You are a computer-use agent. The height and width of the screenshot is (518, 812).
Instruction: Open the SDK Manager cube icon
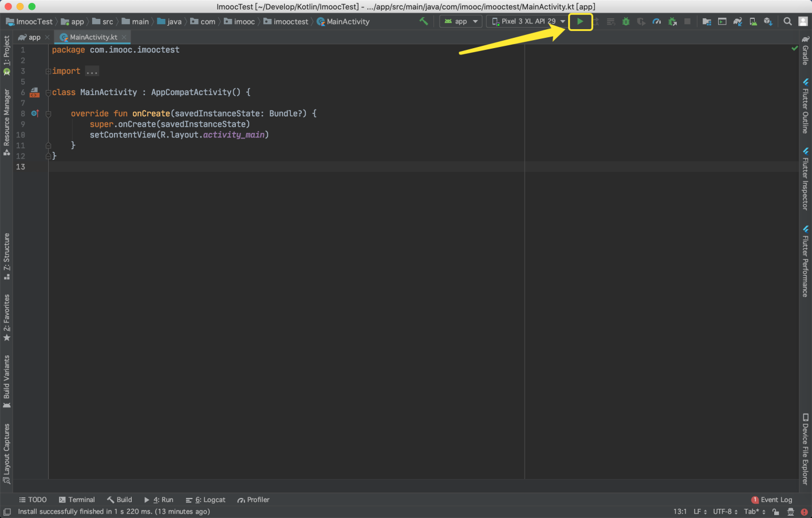768,21
